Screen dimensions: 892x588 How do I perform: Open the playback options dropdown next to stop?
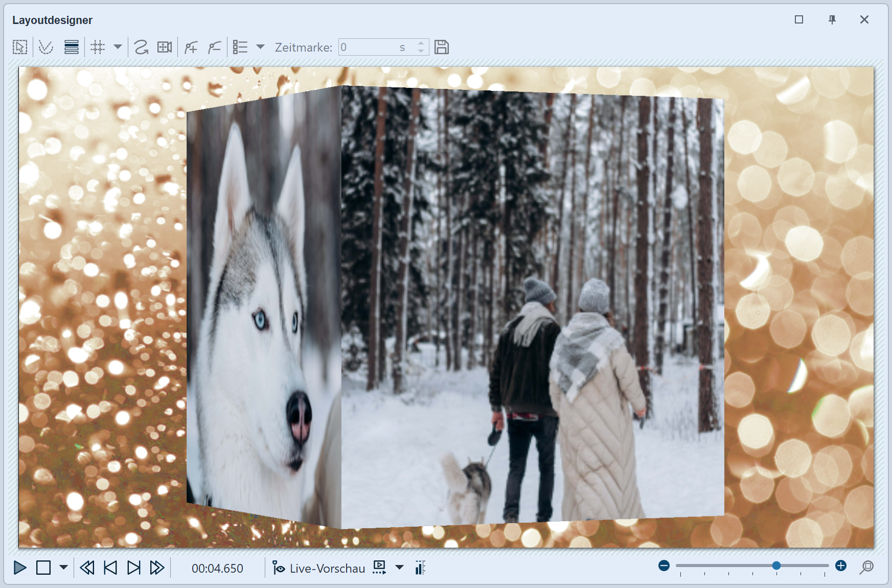[x=63, y=568]
